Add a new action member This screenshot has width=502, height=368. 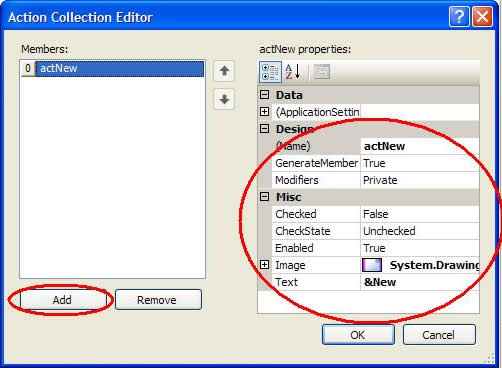click(x=62, y=300)
